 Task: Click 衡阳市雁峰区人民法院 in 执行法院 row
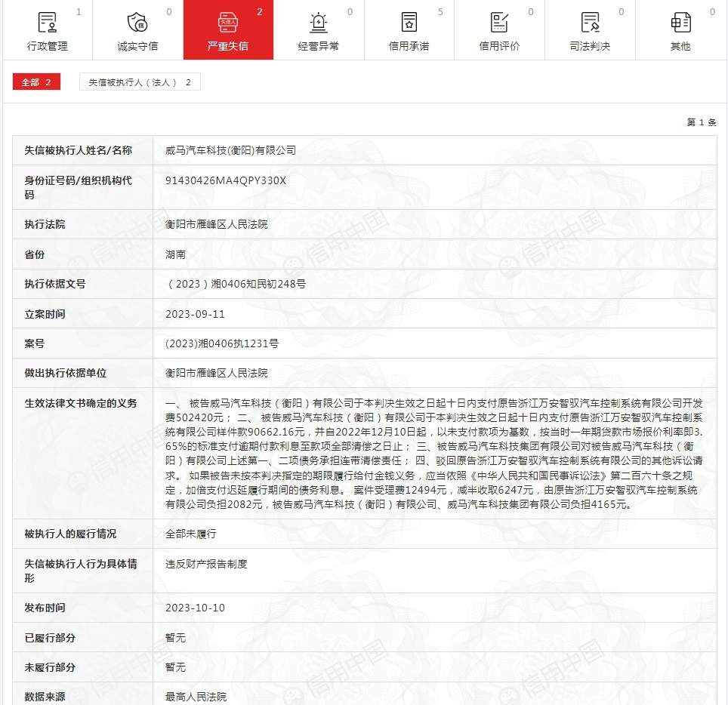(216, 224)
